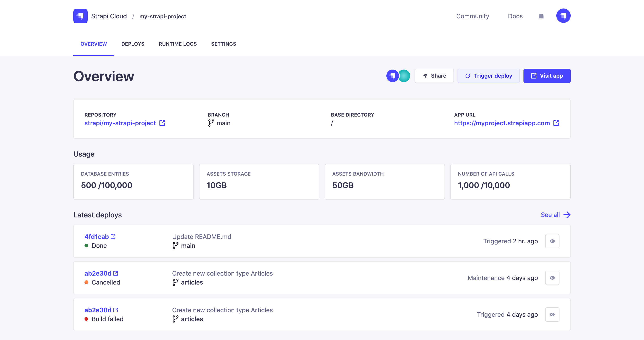Image resolution: width=644 pixels, height=340 pixels.
Task: Click the Visit app button
Action: coord(547,76)
